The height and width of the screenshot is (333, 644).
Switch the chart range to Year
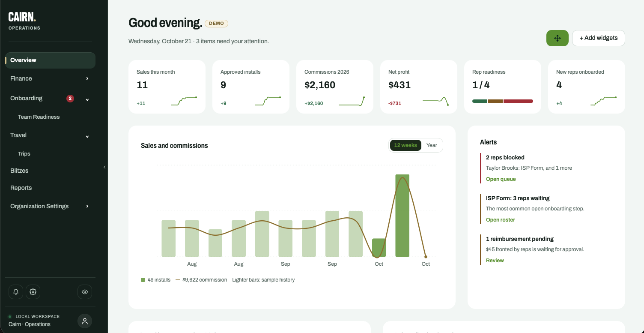(432, 145)
